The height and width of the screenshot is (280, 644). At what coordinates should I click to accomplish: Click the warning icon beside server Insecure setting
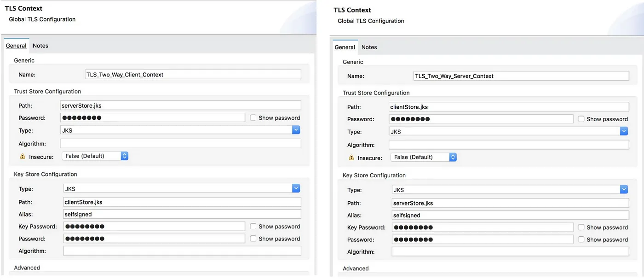350,157
